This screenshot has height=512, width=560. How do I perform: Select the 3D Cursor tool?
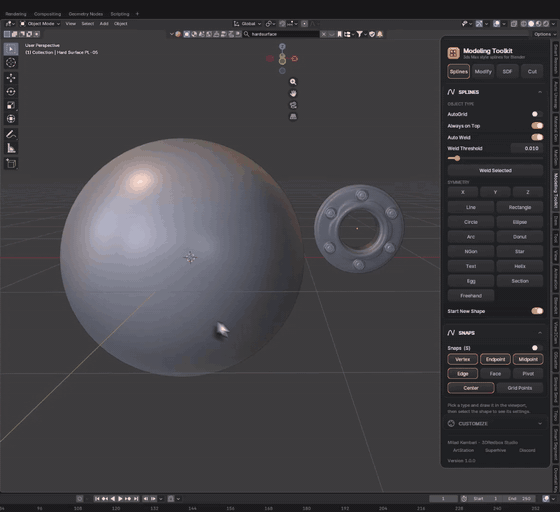pyautogui.click(x=11, y=62)
